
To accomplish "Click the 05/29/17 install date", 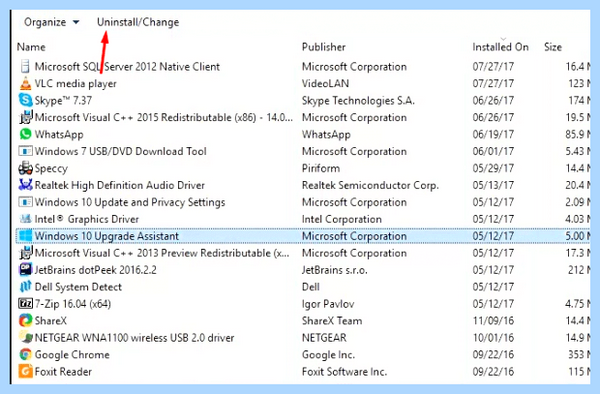I will (493, 168).
